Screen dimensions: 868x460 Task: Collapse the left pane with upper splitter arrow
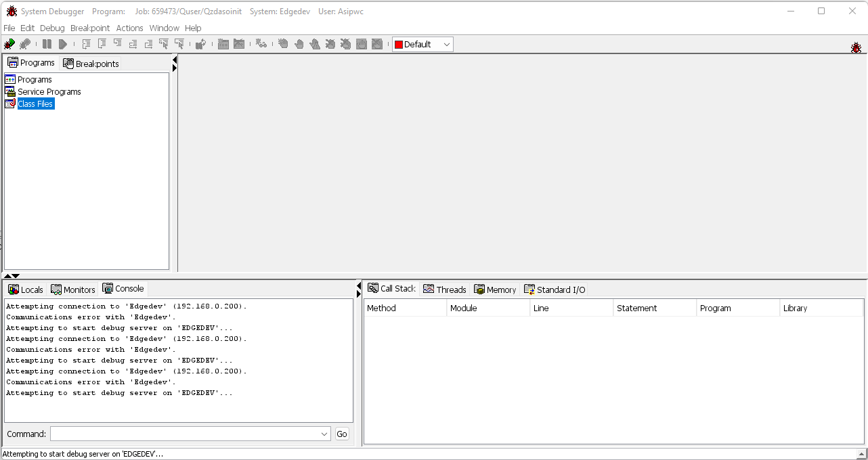(x=174, y=60)
